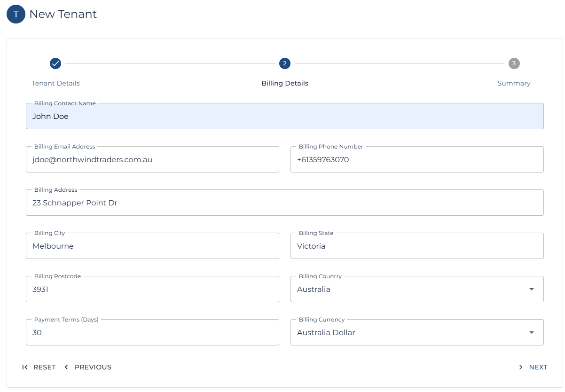Focus the Billing Contact Name field

[284, 117]
